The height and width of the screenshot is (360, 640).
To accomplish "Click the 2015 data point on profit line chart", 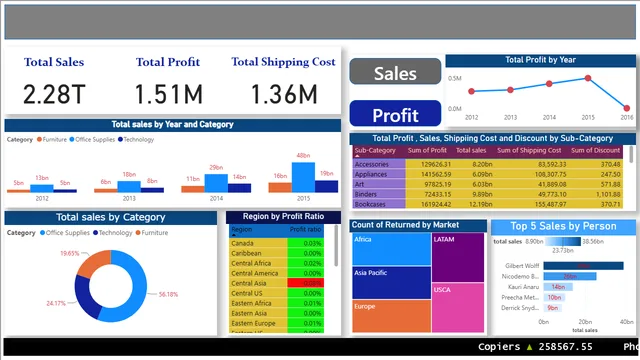I will point(588,78).
